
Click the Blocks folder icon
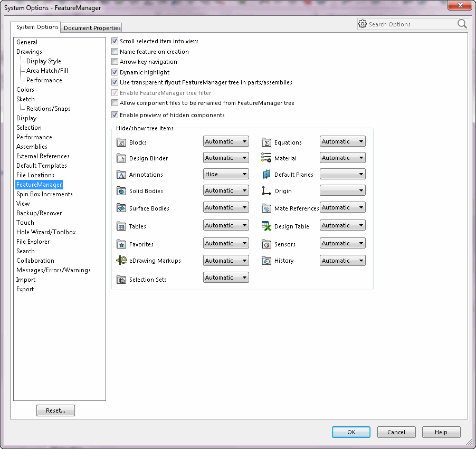[121, 142]
